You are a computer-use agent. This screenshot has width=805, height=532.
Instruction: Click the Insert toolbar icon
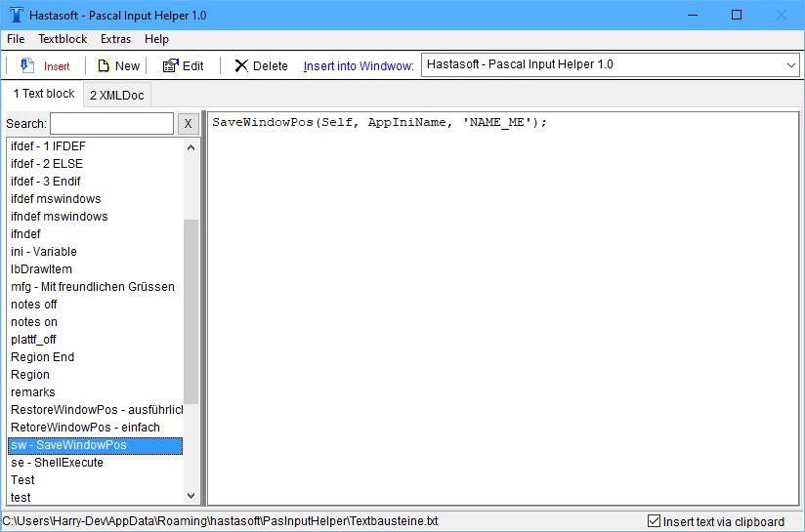26,65
